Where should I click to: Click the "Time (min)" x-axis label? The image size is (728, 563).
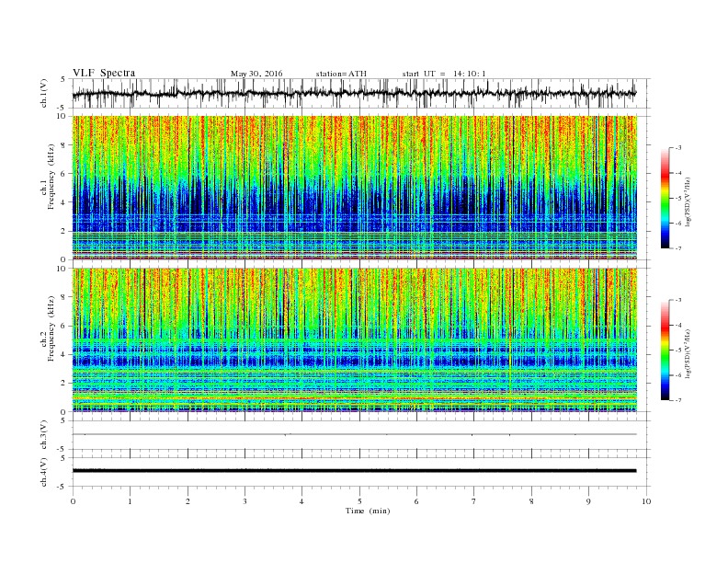click(368, 511)
